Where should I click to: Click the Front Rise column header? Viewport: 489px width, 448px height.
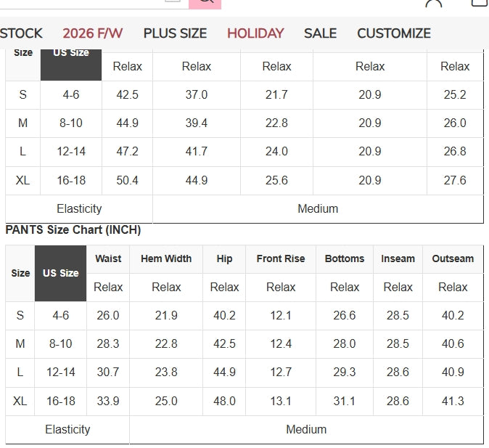point(281,258)
